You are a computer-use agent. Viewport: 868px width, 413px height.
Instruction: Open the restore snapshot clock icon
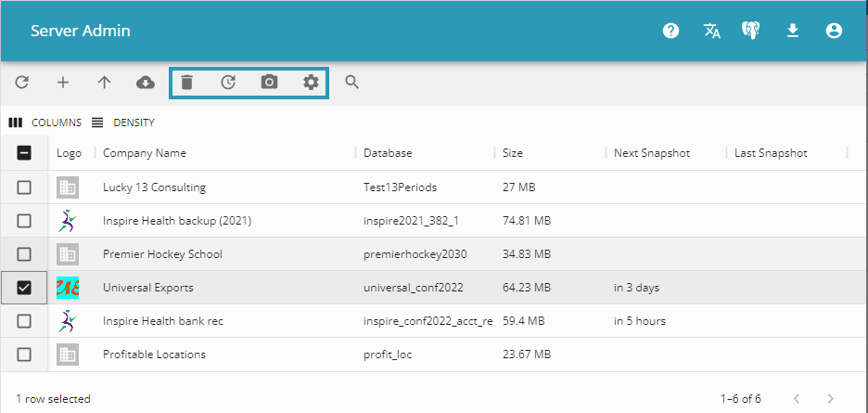tap(228, 83)
